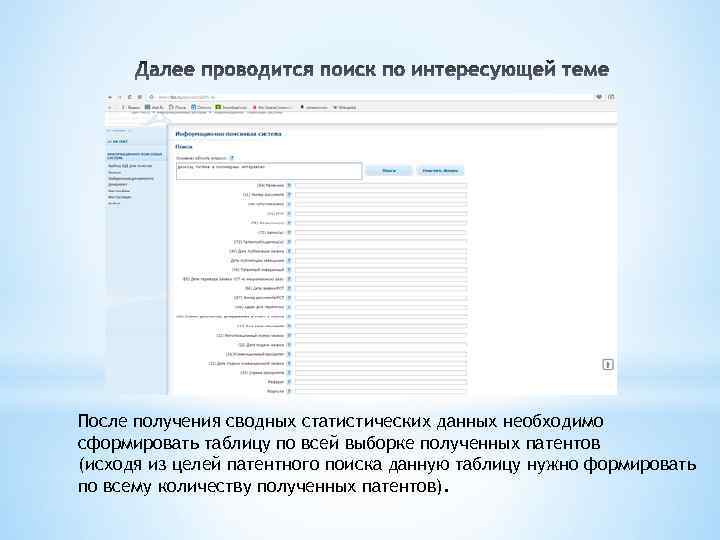Click the (72) Авторы input field
This screenshot has width=720, height=540.
pos(381,232)
